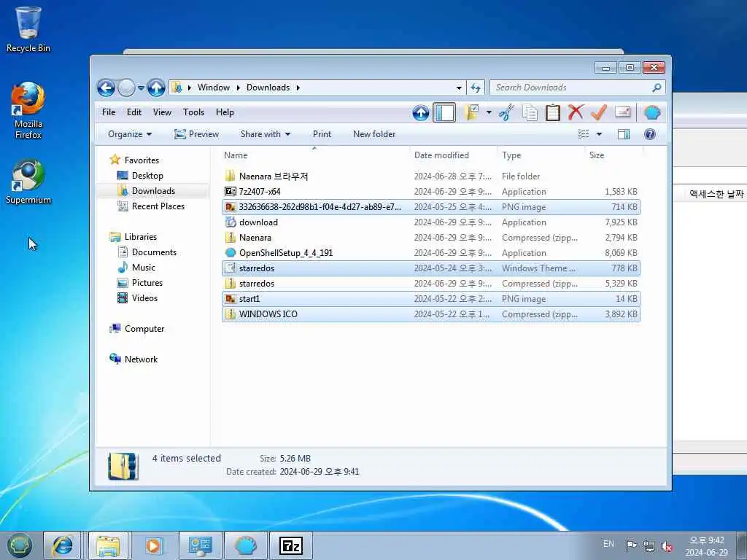Open the folder options icon in the toolbar
Screen dimensions: 747x560
471,113
